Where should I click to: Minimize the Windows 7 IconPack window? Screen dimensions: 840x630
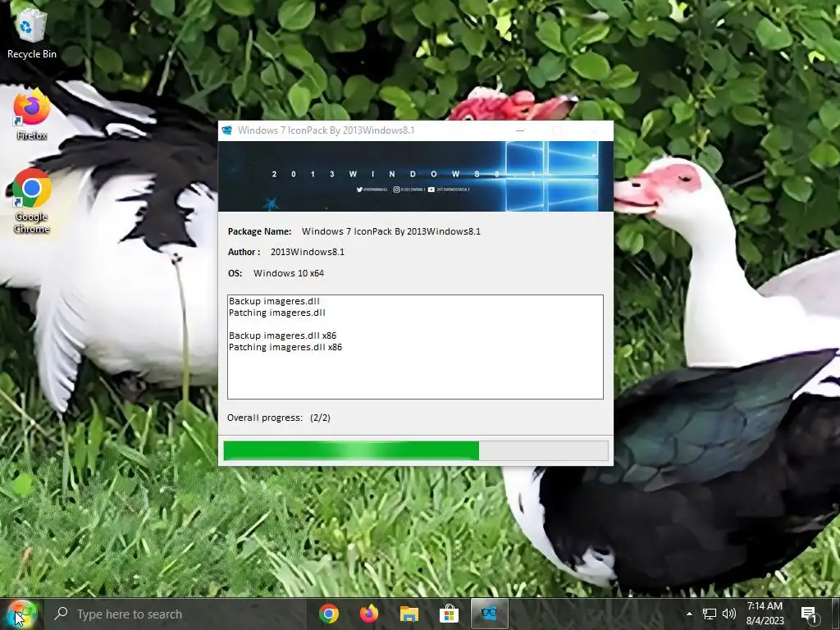point(519,130)
